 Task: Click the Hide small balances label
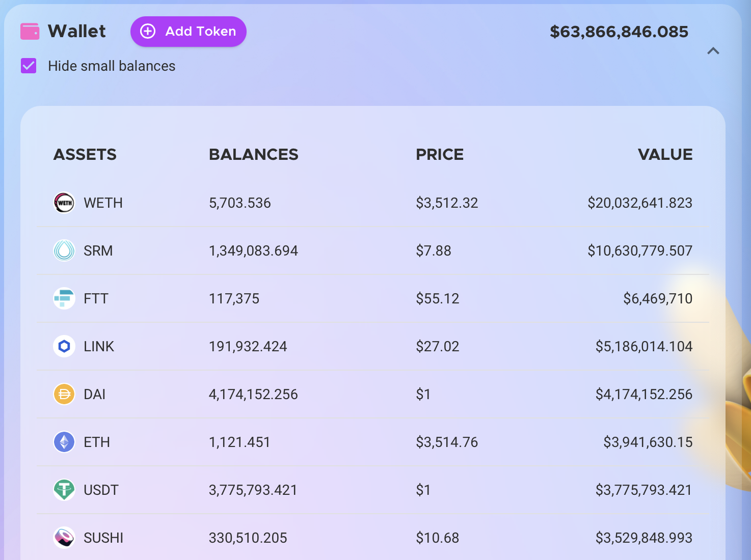(112, 66)
